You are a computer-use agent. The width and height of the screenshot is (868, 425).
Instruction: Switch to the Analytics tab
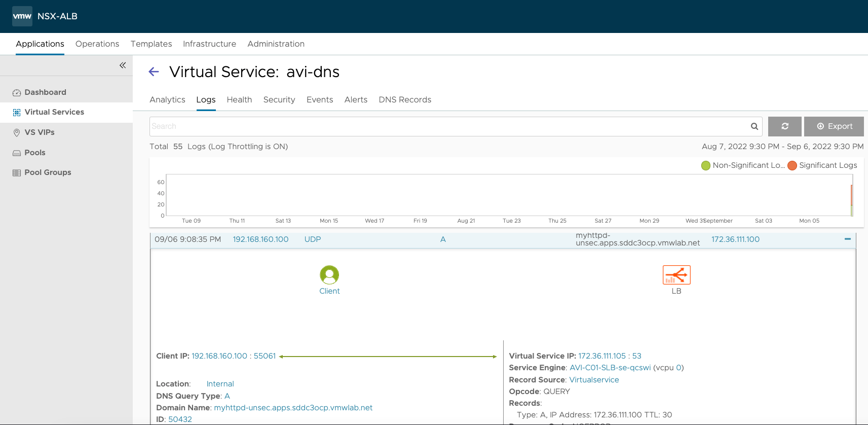point(168,100)
